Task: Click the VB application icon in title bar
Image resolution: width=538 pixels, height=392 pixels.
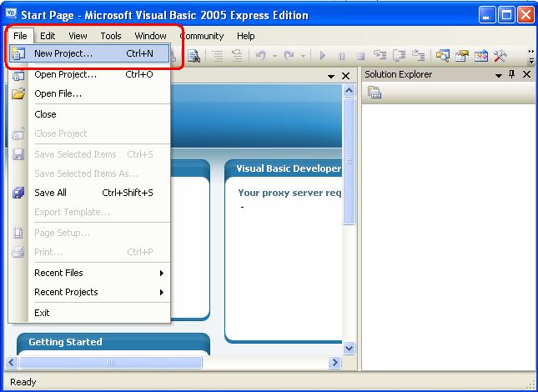Action: [x=12, y=13]
